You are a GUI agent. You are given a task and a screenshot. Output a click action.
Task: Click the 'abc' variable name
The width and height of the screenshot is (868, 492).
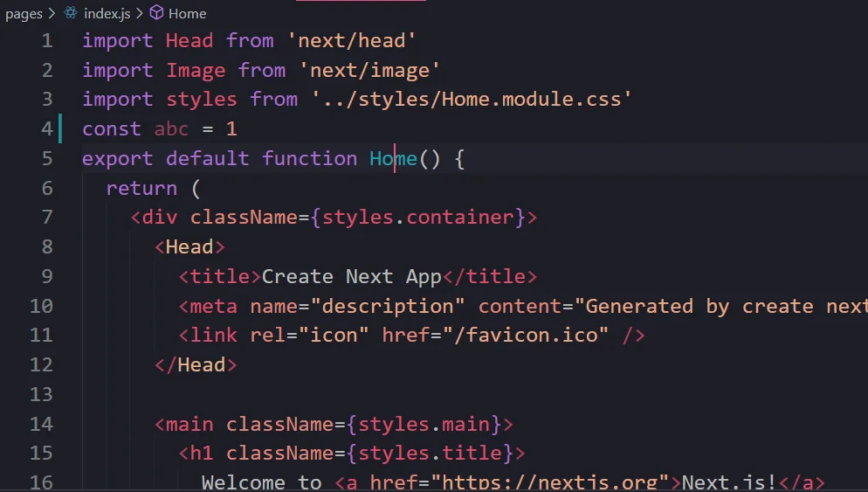click(x=172, y=128)
